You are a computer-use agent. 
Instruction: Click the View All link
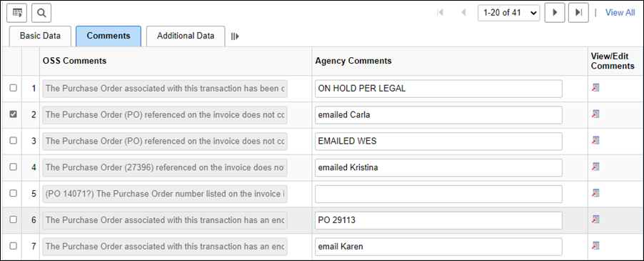620,13
